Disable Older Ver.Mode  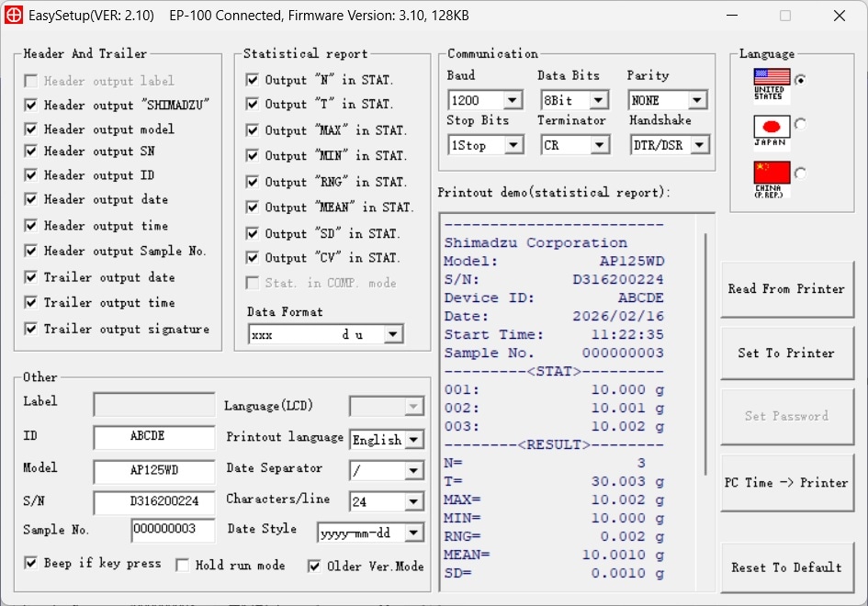pyautogui.click(x=314, y=565)
